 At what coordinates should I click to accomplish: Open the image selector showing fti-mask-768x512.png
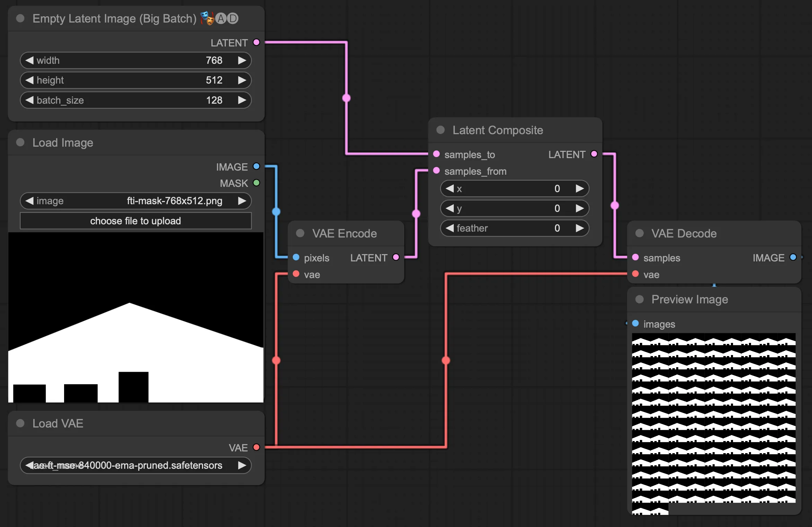[x=136, y=201]
